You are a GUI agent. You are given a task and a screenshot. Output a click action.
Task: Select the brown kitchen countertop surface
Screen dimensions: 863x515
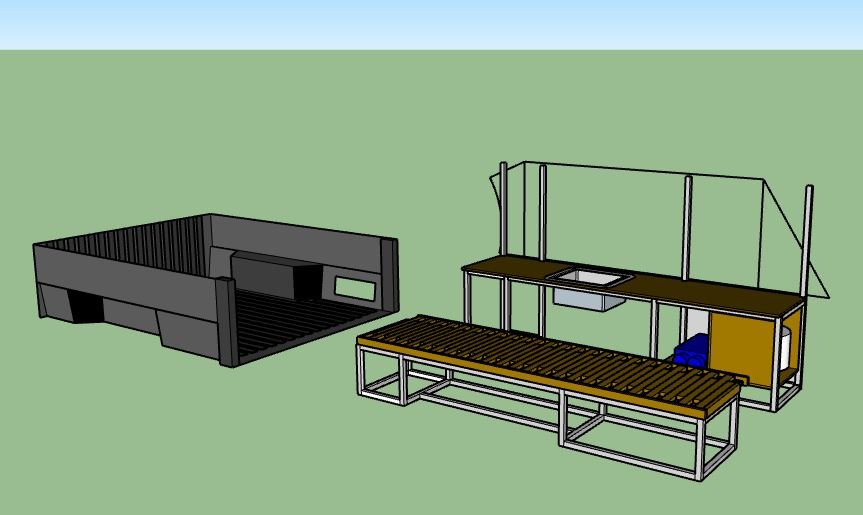click(633, 286)
